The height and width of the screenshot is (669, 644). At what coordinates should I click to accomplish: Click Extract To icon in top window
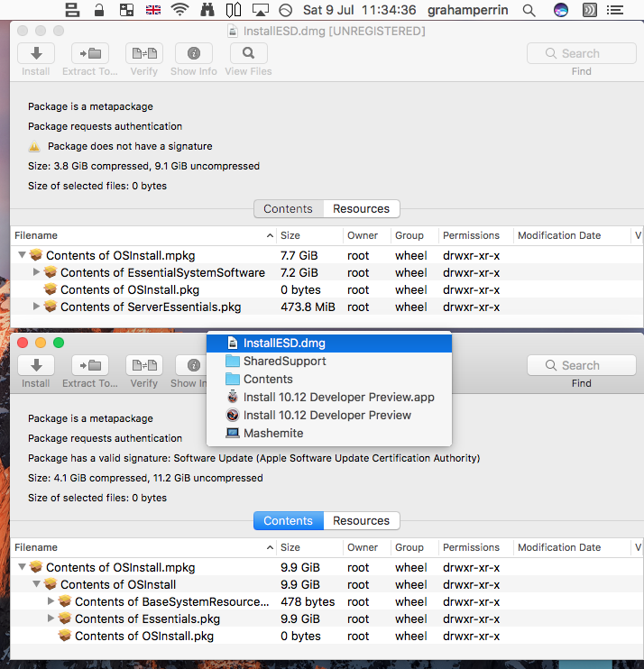click(90, 53)
